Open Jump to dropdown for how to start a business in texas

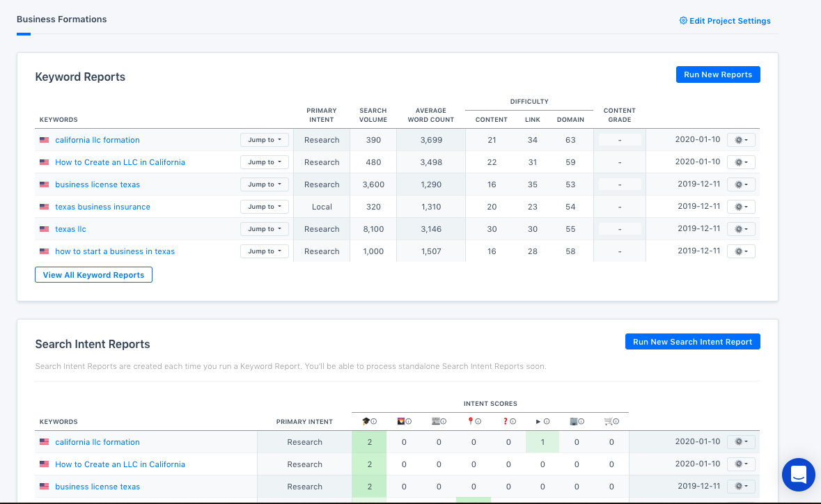265,251
